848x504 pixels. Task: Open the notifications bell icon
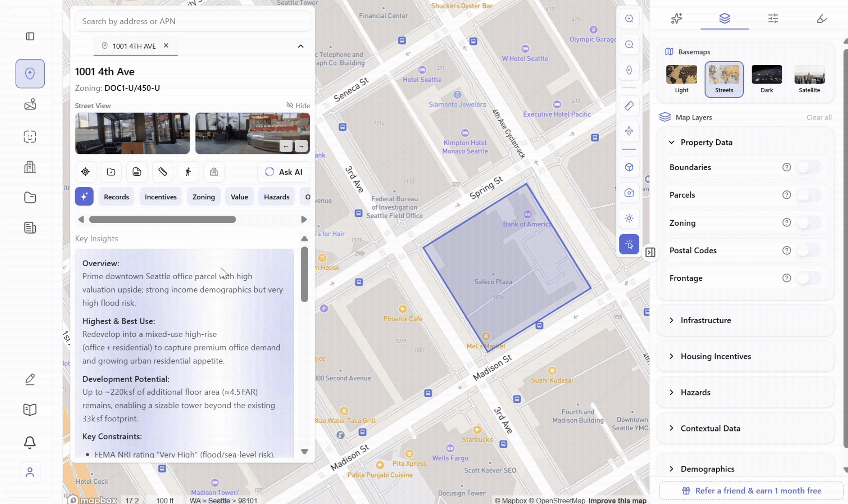[30, 442]
